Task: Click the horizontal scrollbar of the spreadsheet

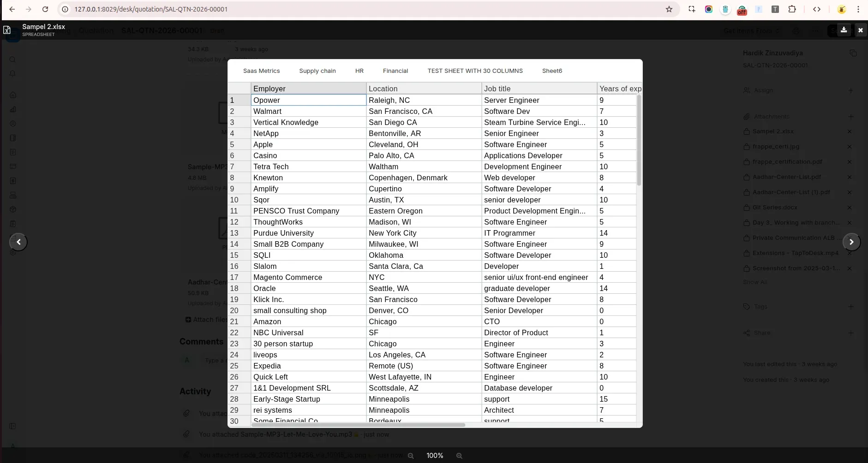Action: [x=359, y=425]
